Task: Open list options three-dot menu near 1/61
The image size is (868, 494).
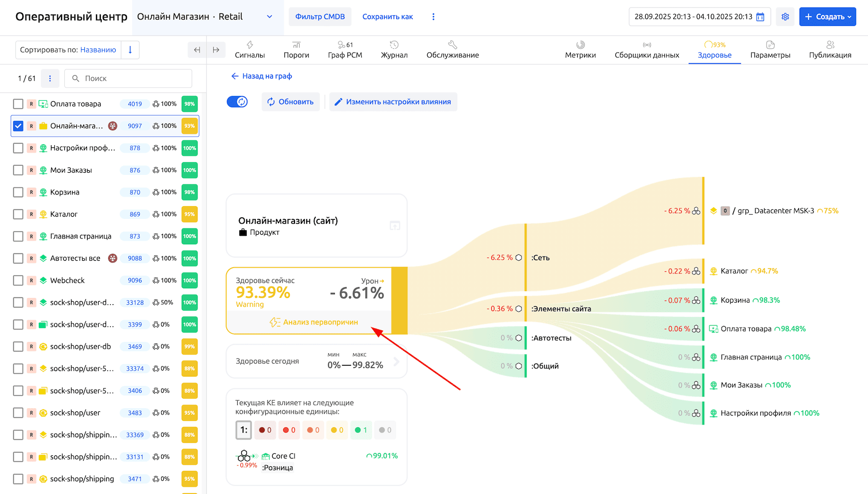Action: [x=50, y=78]
